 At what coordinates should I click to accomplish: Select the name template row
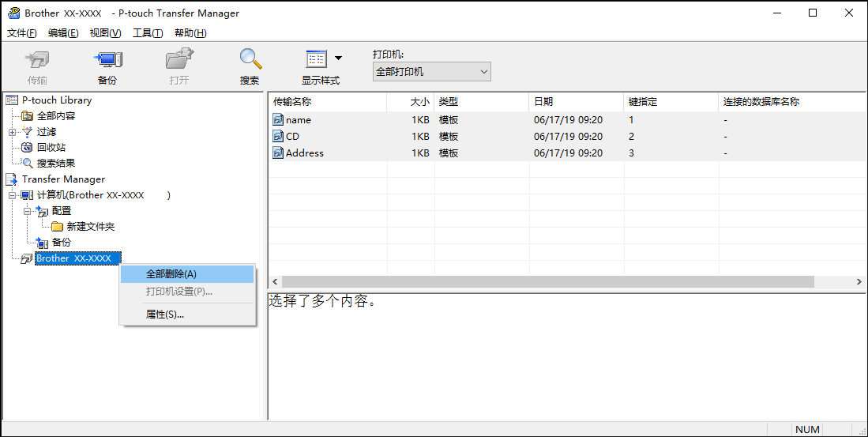[567, 119]
